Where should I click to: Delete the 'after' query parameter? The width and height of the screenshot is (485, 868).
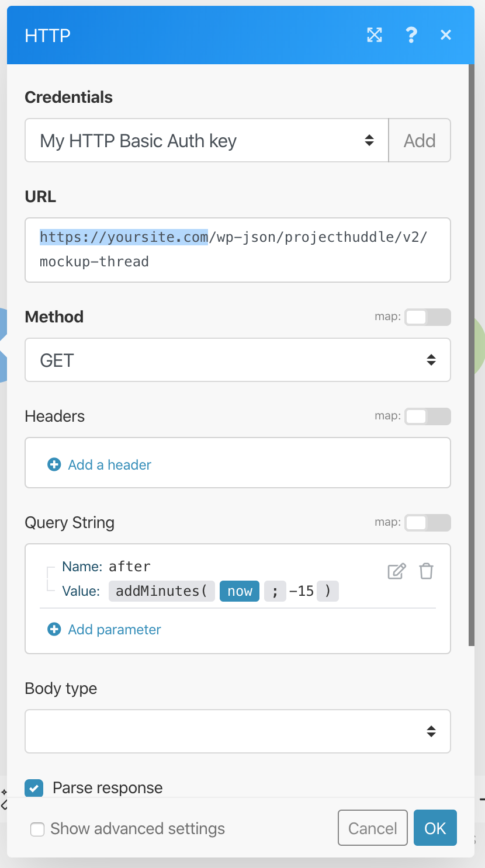(427, 571)
